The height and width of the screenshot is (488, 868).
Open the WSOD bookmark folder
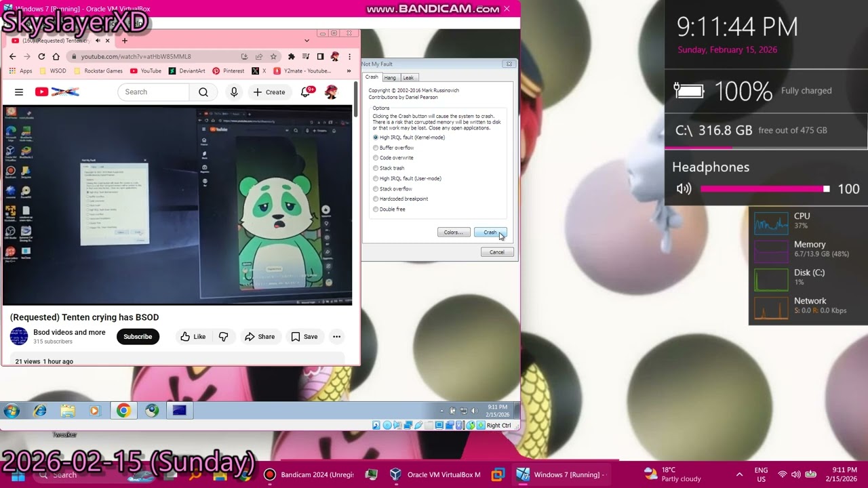(53, 71)
